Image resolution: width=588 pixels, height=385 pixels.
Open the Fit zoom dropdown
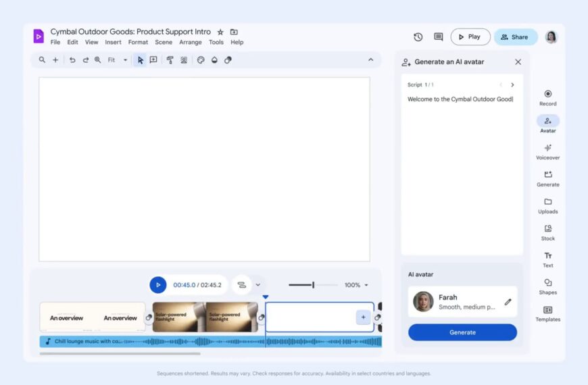(117, 60)
